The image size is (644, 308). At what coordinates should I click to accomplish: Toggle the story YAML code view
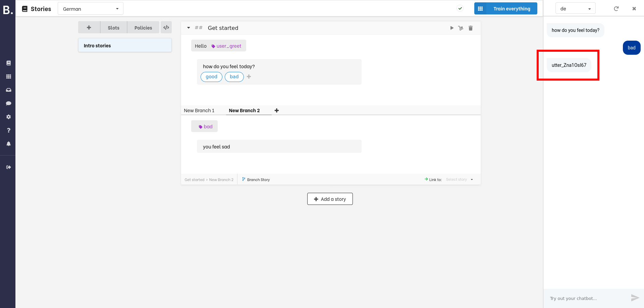(x=166, y=27)
